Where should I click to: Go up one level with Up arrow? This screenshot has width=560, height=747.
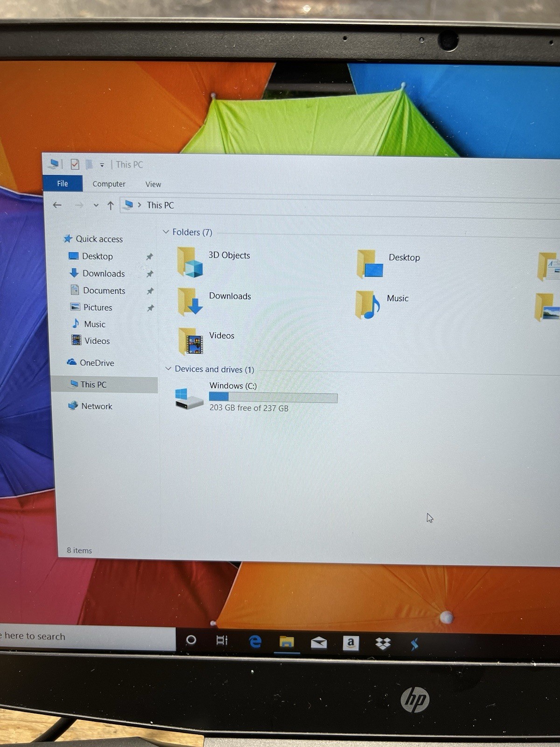point(111,205)
